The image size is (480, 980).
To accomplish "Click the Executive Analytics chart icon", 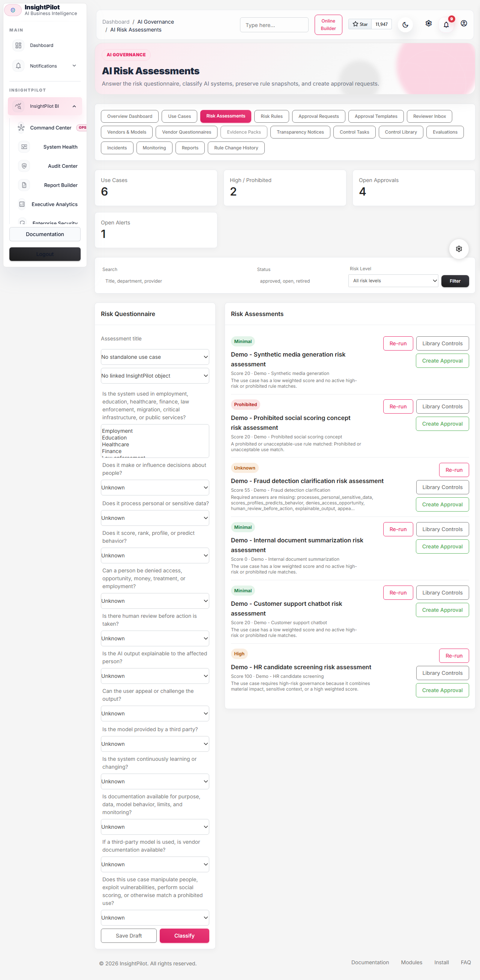I will coord(22,204).
